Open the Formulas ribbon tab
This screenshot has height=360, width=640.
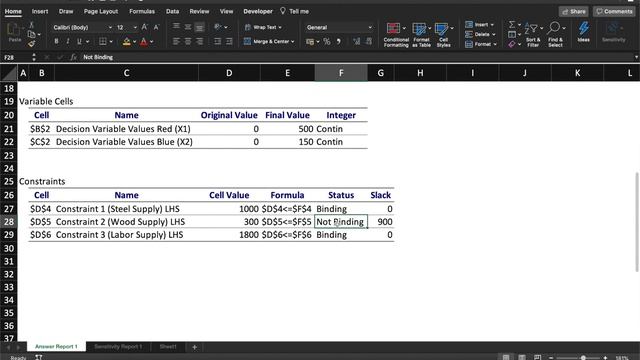pyautogui.click(x=142, y=11)
